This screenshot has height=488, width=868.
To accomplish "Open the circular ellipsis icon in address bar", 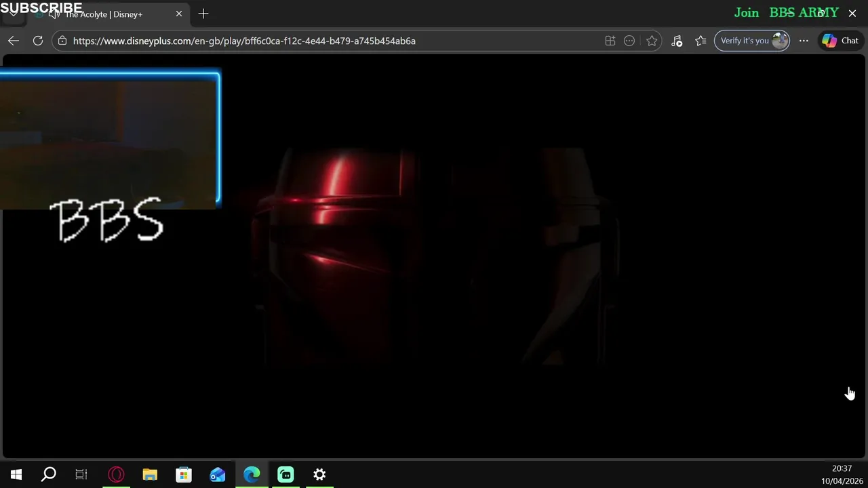I will (629, 41).
